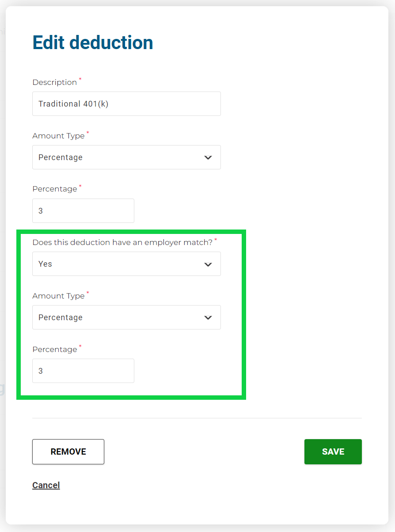Click the Percentage label below the first Amount Type
Screen dimensions: 395x532
[55, 189]
